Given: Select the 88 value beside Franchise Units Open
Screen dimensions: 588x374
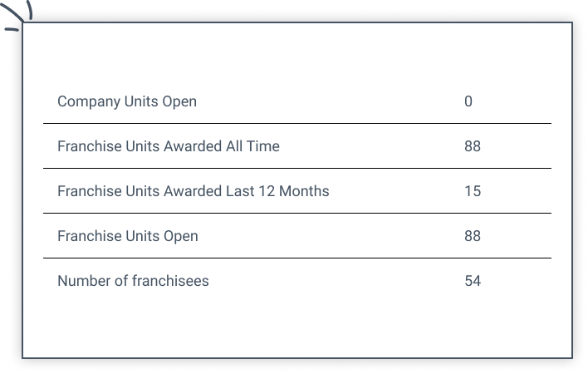Looking at the screenshot, I should pos(473,236).
